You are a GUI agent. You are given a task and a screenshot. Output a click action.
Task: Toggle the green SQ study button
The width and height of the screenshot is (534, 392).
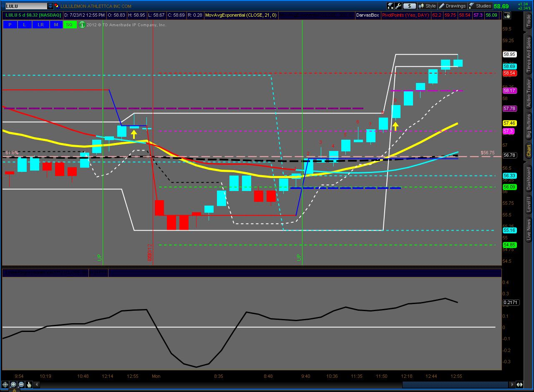pyautogui.click(x=69, y=25)
